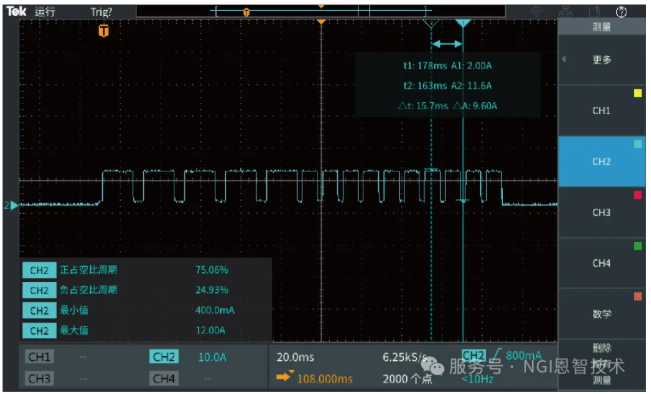Click the red CH3 color indicator
The height and width of the screenshot is (394, 651).
click(x=638, y=195)
